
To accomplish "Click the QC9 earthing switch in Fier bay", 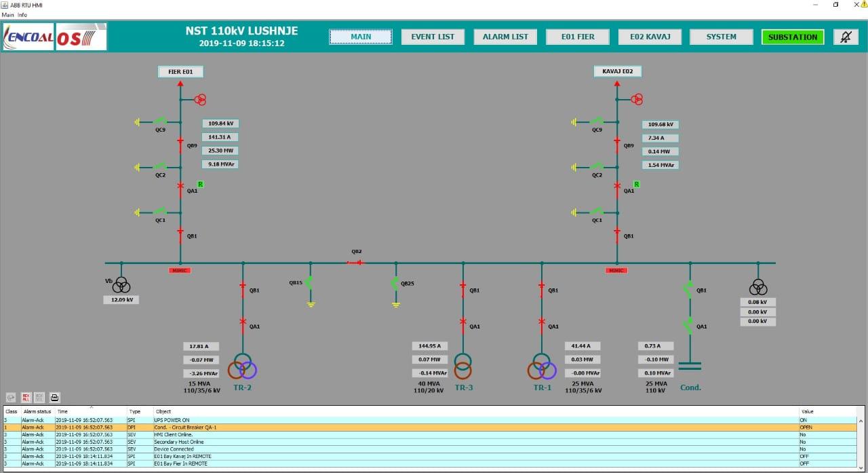I will click(160, 121).
